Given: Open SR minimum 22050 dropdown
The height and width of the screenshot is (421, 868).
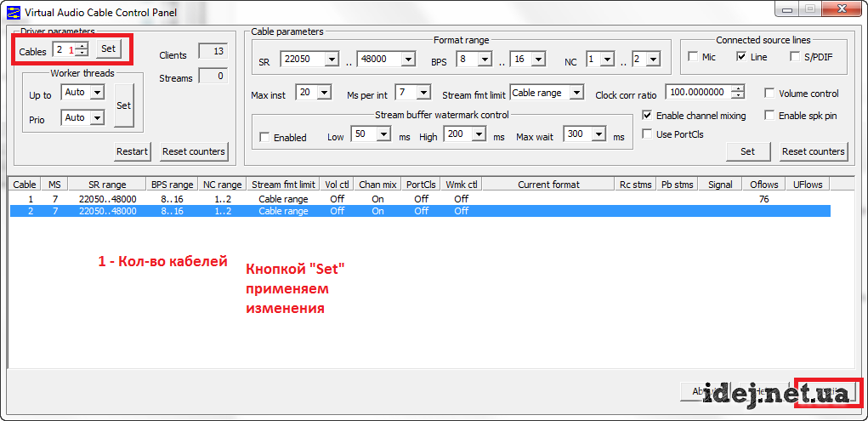Looking at the screenshot, I should pos(332,59).
